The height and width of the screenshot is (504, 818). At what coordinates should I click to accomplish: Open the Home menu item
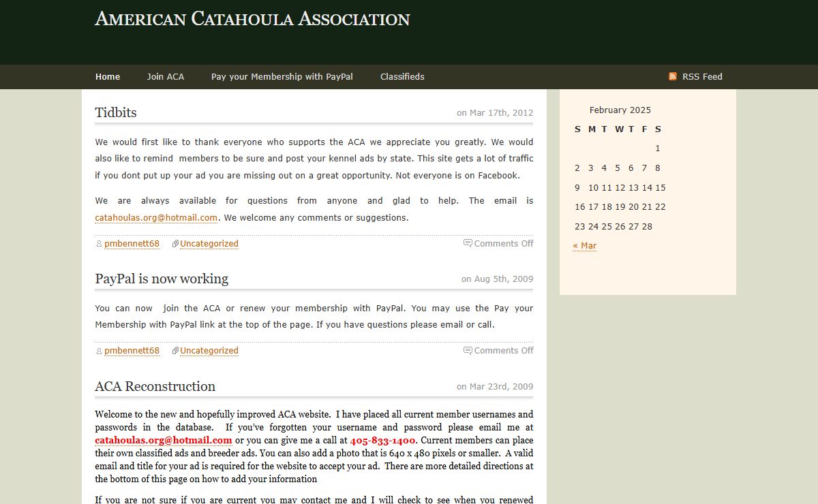(108, 76)
